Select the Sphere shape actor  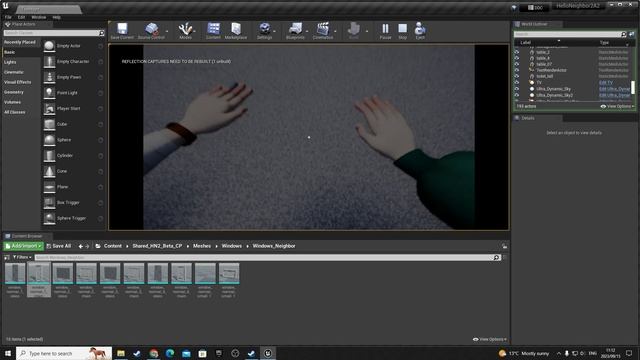click(x=73, y=140)
